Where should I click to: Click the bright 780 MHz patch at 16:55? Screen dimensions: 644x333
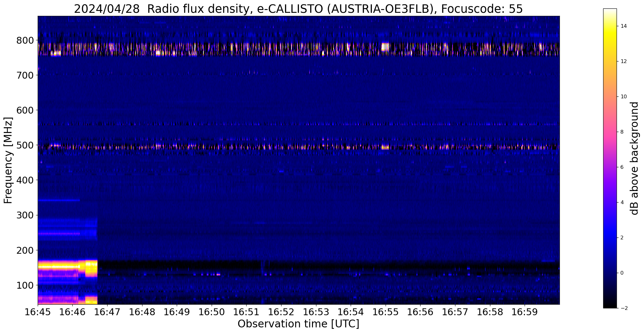click(x=386, y=47)
